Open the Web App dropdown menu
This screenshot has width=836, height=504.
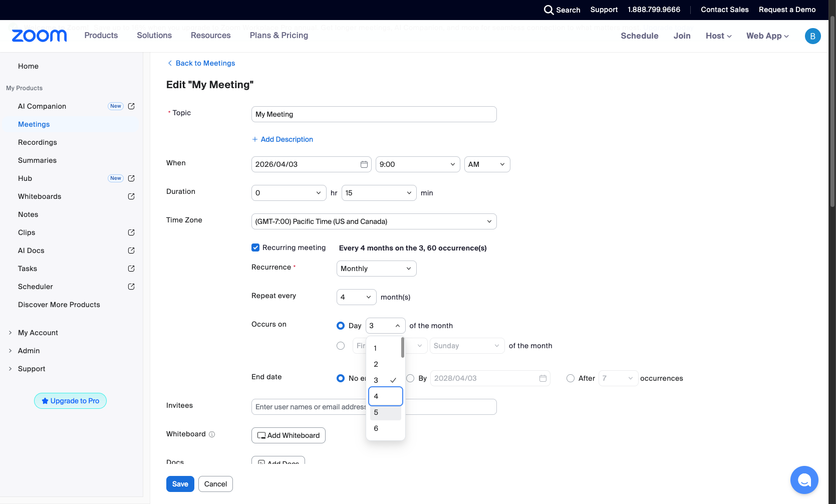[x=767, y=36]
